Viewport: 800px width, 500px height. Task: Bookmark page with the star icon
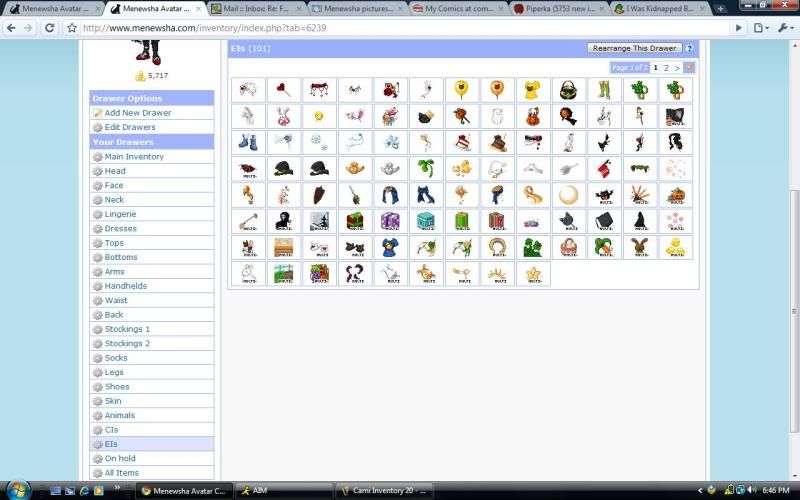[x=72, y=28]
